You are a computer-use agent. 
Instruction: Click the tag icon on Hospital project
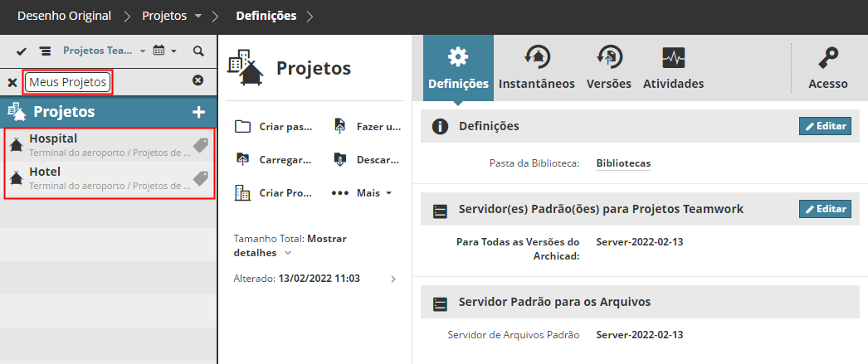(x=200, y=145)
